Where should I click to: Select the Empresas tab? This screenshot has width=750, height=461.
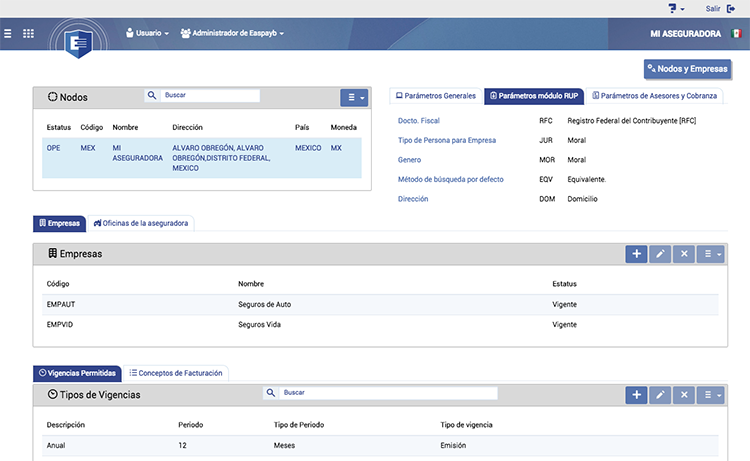click(59, 223)
